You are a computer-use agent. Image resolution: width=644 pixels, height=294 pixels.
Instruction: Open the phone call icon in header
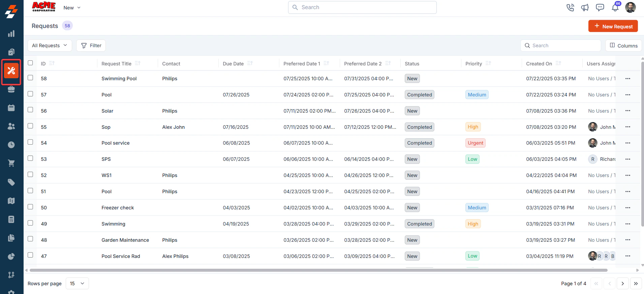tap(570, 7)
